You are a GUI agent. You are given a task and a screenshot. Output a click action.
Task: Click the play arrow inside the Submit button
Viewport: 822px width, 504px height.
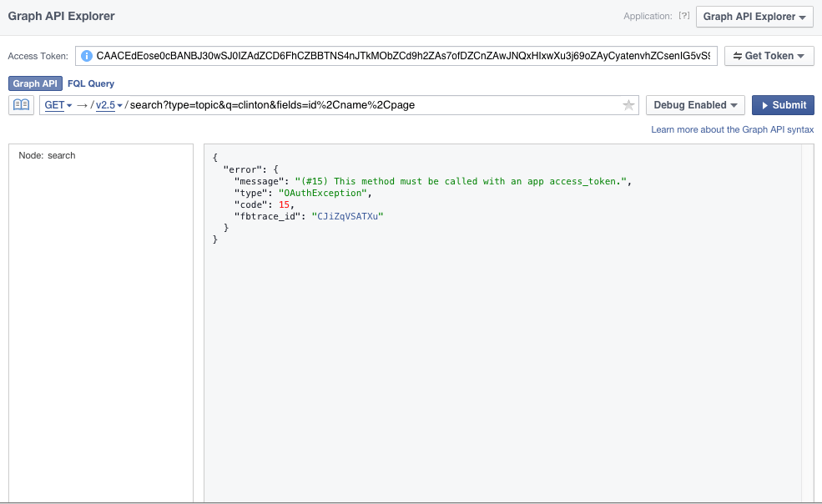(764, 105)
